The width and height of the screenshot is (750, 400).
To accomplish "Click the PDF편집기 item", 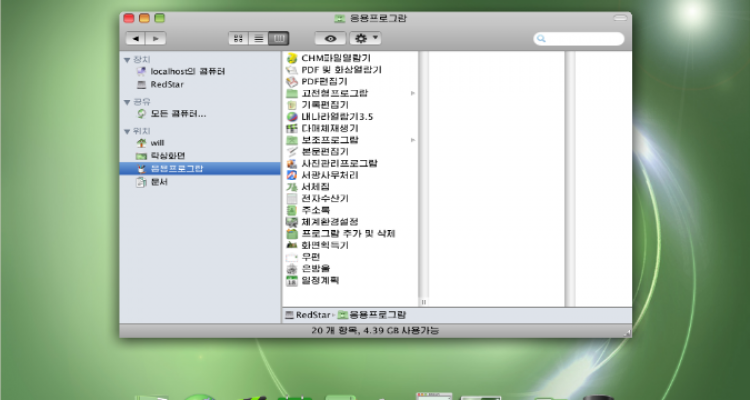I will point(317,81).
